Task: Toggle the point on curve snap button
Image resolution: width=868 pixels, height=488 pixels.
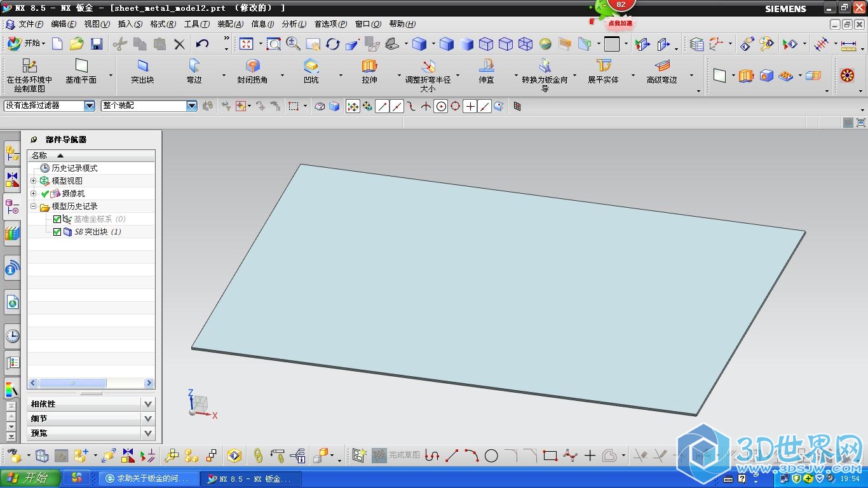Action: point(484,106)
